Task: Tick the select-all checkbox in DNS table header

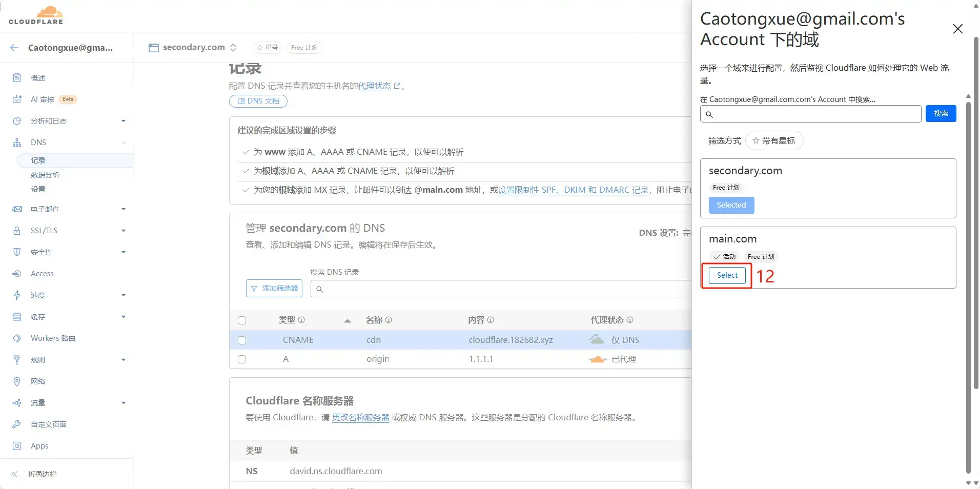Action: pyautogui.click(x=242, y=320)
